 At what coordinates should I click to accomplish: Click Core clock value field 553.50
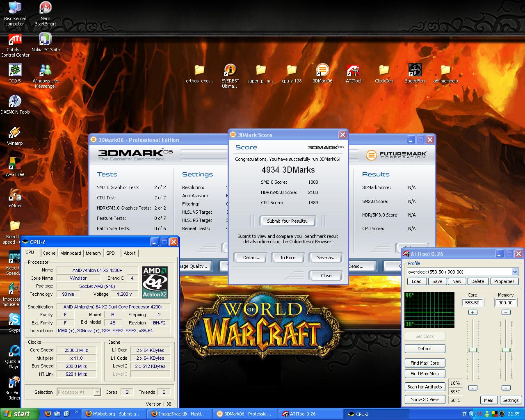pyautogui.click(x=472, y=303)
